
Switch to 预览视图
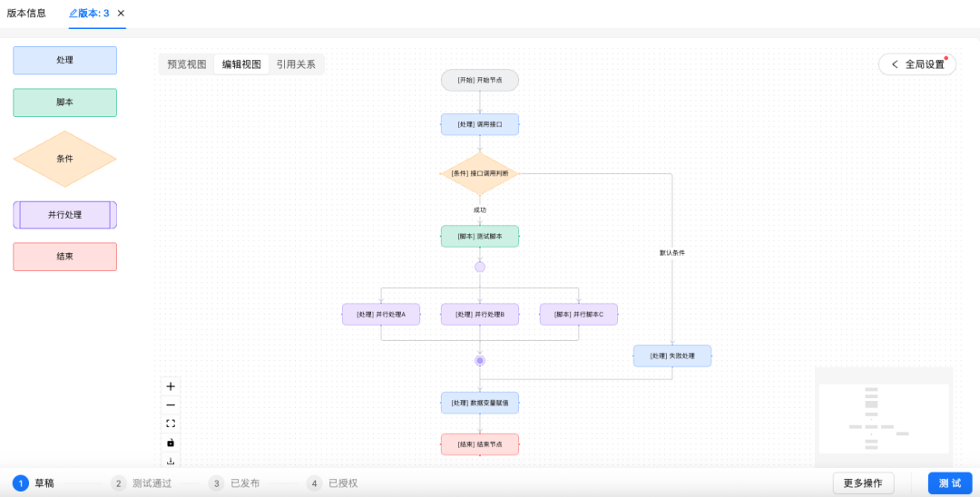[187, 64]
